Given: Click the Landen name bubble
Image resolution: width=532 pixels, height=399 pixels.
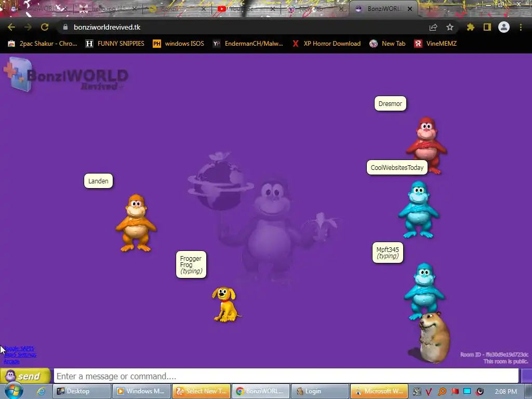Looking at the screenshot, I should pyautogui.click(x=98, y=181).
